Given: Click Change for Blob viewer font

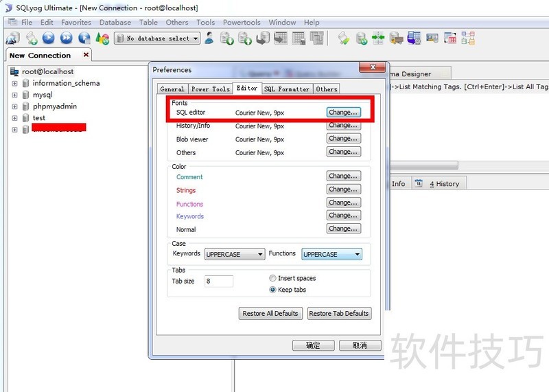Looking at the screenshot, I should coord(344,139).
